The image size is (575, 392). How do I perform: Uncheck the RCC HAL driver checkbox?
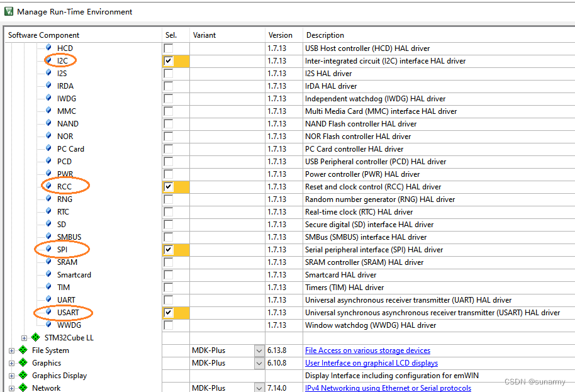(x=169, y=187)
